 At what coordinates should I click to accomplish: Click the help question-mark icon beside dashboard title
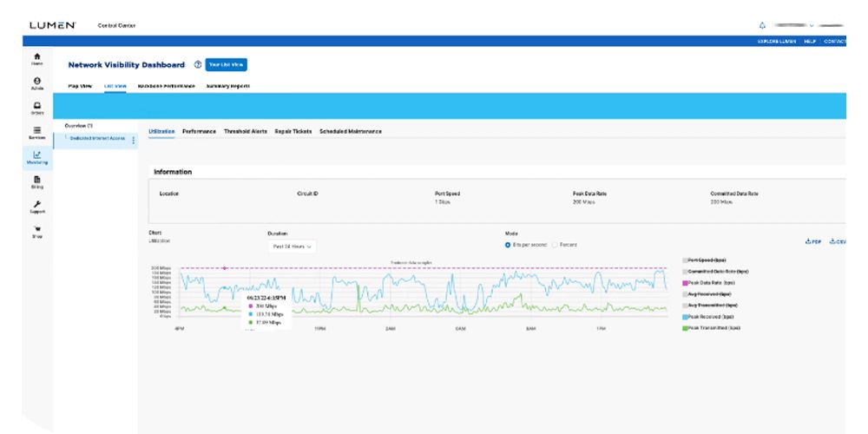click(x=198, y=65)
